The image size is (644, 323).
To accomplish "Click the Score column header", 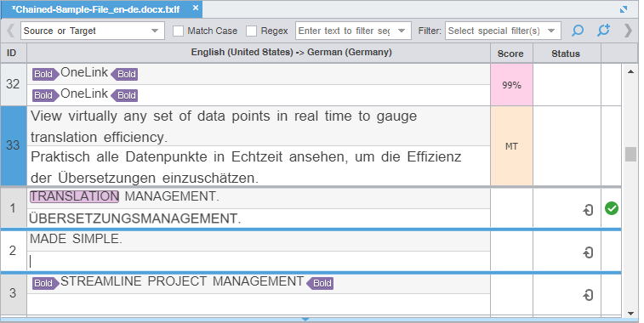I will click(511, 54).
